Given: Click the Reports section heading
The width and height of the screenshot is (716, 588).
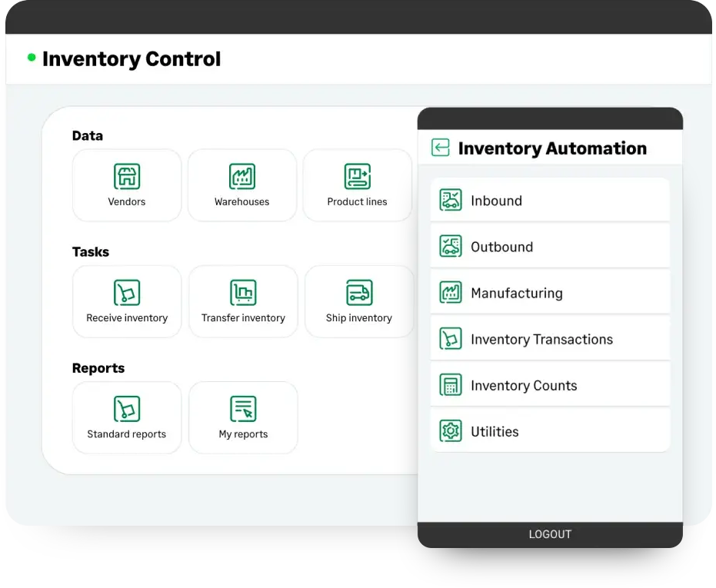Looking at the screenshot, I should [x=98, y=368].
